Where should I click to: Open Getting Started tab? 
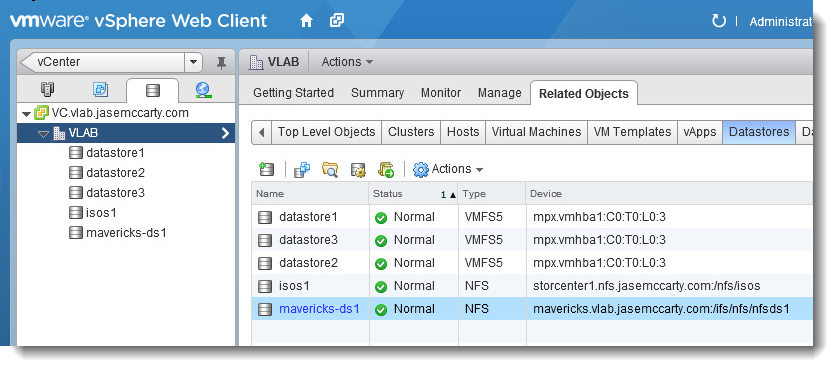point(293,92)
